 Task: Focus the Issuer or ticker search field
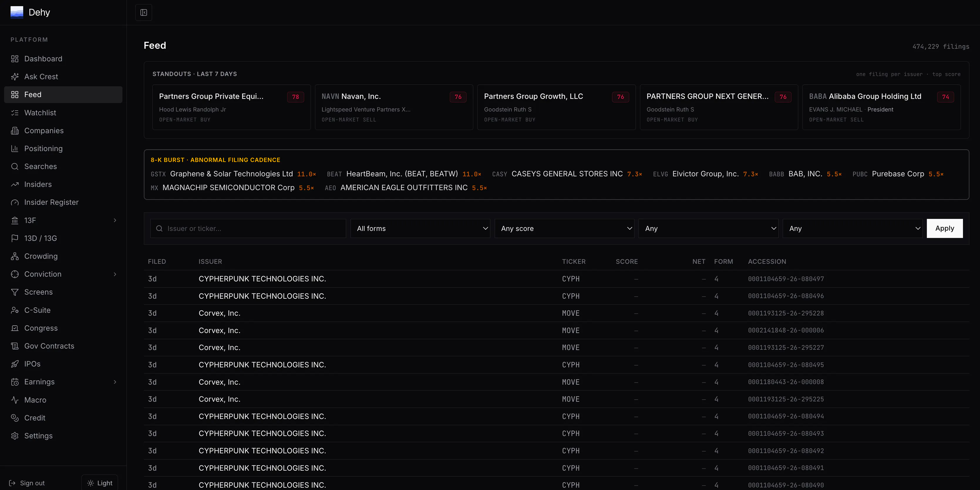click(248, 229)
